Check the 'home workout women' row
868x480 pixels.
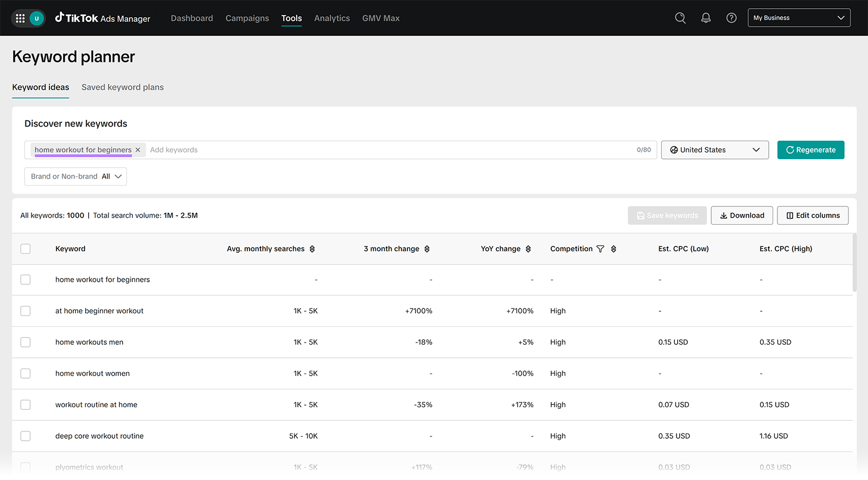[x=25, y=374]
